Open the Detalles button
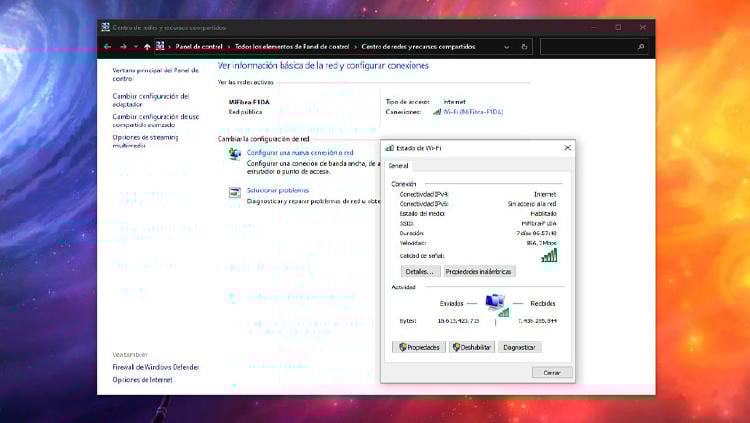 click(420, 271)
